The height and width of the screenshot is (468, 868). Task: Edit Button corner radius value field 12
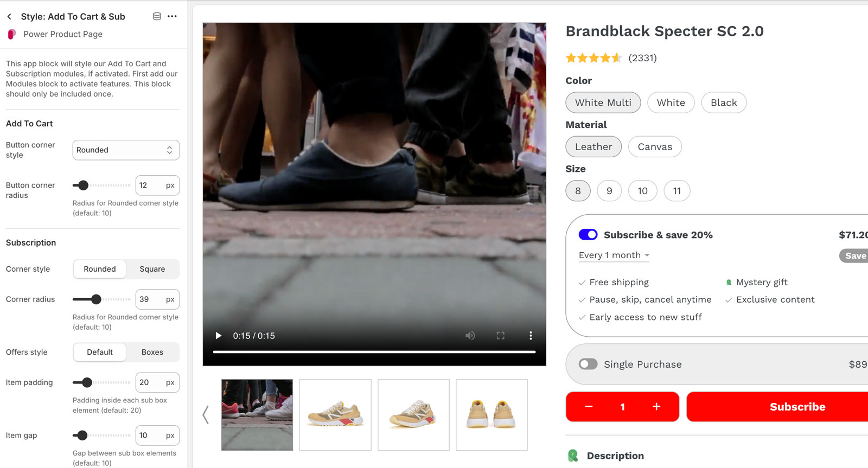(157, 185)
